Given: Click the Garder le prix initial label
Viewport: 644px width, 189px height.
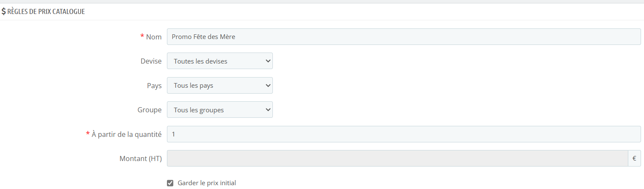Looking at the screenshot, I should click(x=207, y=183).
